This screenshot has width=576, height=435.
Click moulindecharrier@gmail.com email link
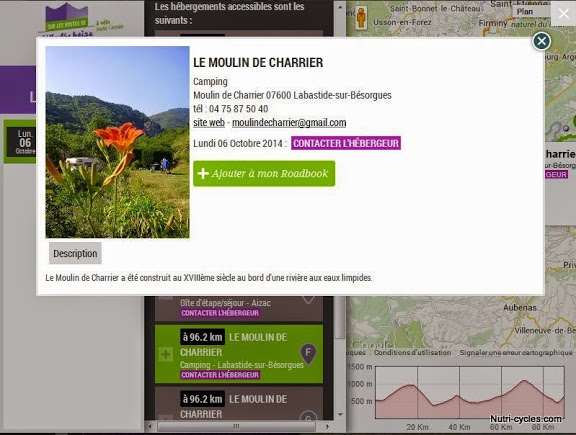[x=289, y=123]
